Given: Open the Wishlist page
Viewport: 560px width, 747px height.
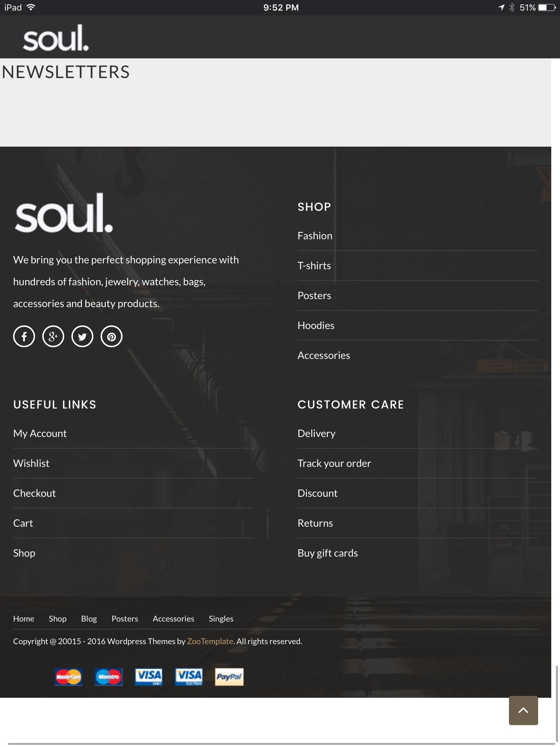Looking at the screenshot, I should click(x=31, y=463).
